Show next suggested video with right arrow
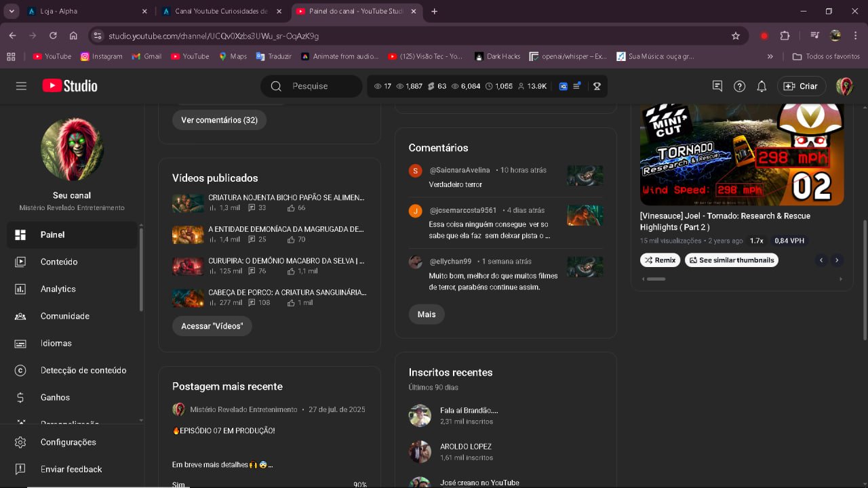Image resolution: width=868 pixels, height=488 pixels. tap(837, 260)
